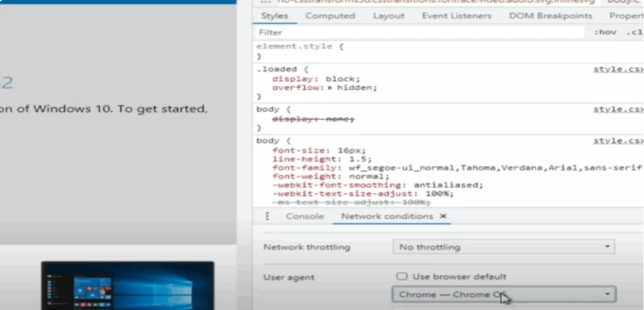Click the font-family value list

click(x=496, y=168)
